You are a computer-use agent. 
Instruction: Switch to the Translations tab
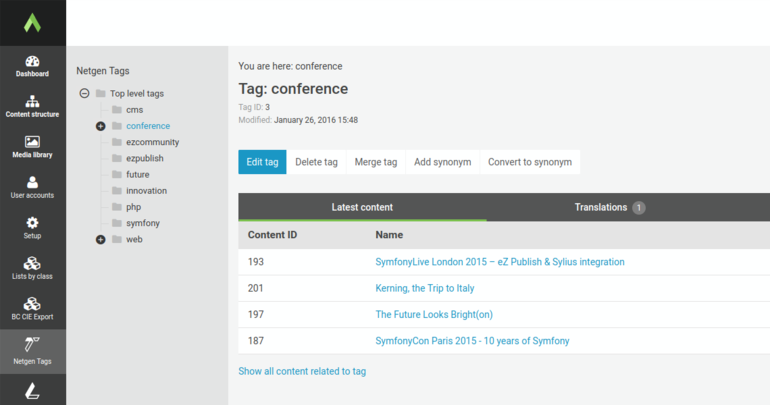(x=609, y=207)
